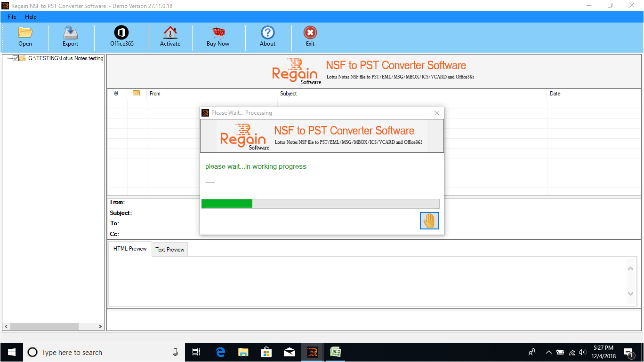Toggle the G:\TESTING\Lotus Notes testing checkbox

click(x=16, y=58)
